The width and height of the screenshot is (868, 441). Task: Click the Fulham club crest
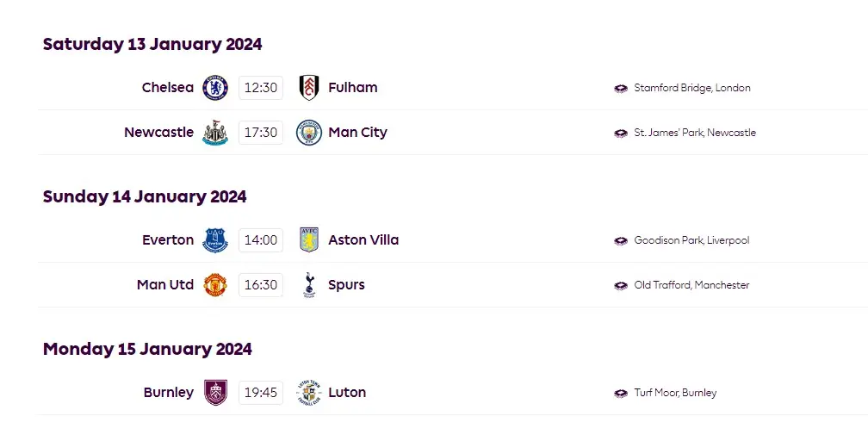(x=309, y=88)
